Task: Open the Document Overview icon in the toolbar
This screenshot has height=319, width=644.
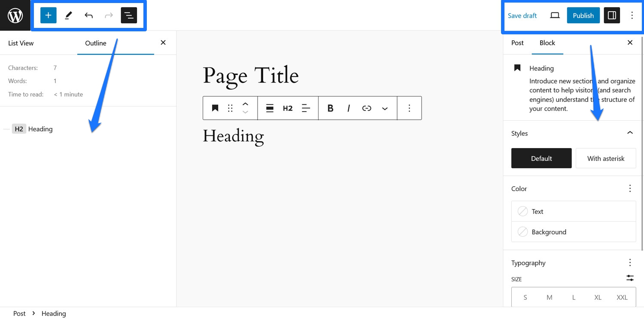Action: pyautogui.click(x=129, y=15)
